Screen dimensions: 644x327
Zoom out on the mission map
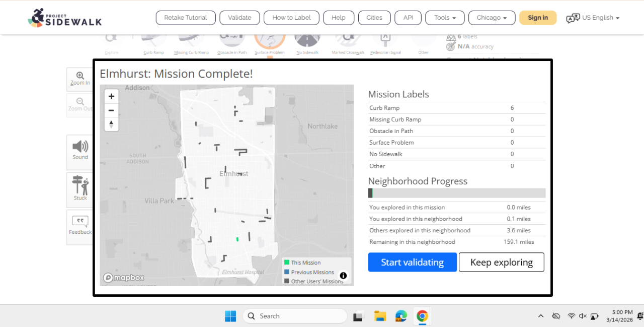pos(111,110)
